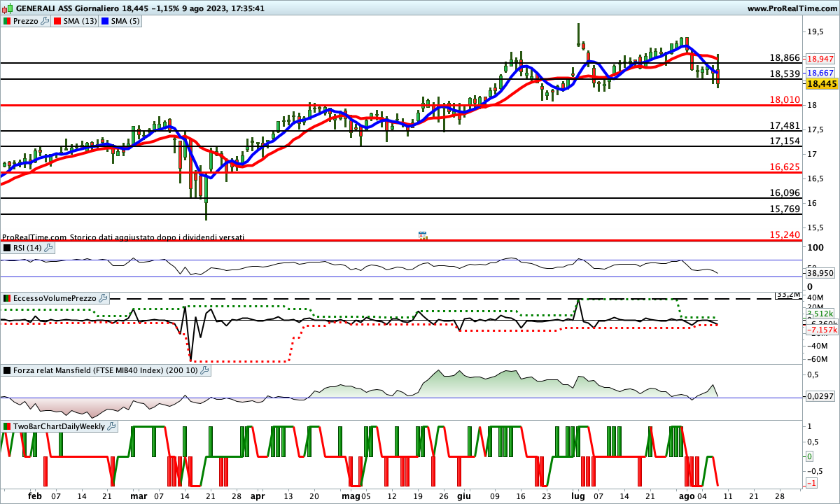Click the small dividend event icon on chart
Viewport: 840px width, 504px height.
[x=422, y=236]
